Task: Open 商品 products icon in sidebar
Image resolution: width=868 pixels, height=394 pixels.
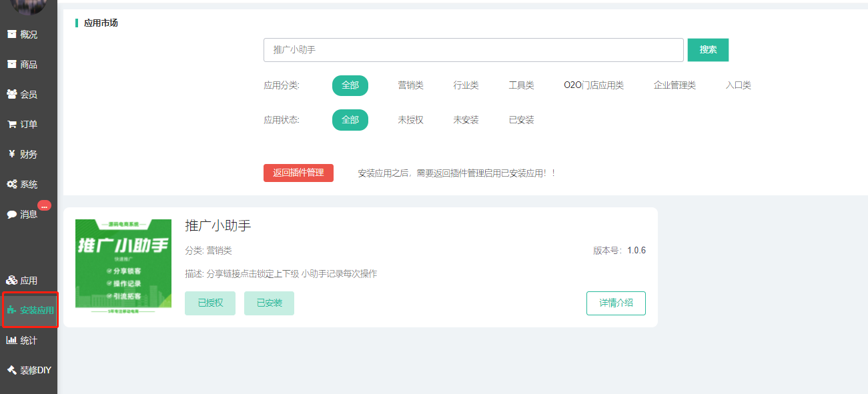Action: pos(11,65)
